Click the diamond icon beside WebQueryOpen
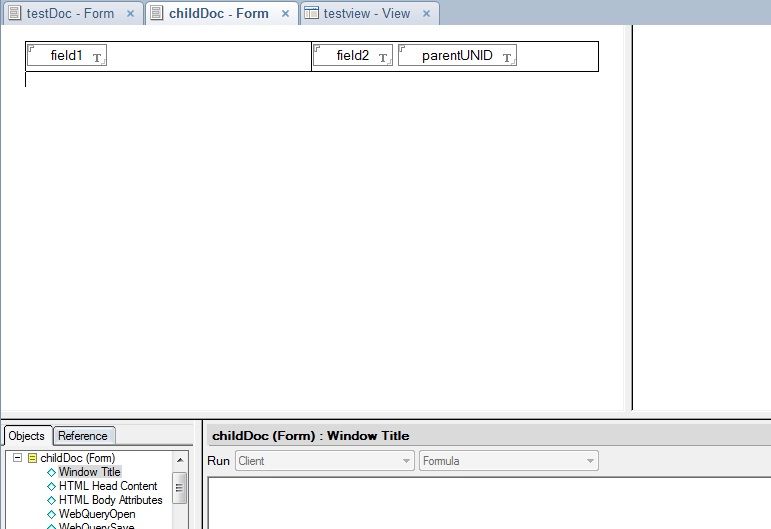The width and height of the screenshot is (771, 529). (51, 514)
